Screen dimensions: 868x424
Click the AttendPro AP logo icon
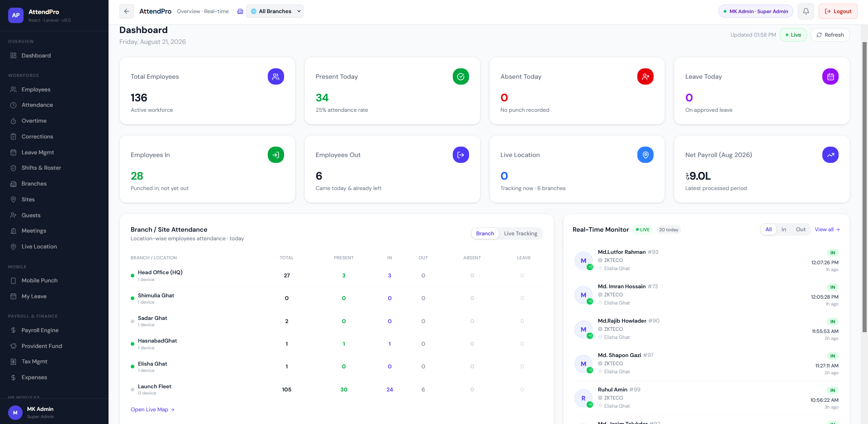[x=16, y=15]
